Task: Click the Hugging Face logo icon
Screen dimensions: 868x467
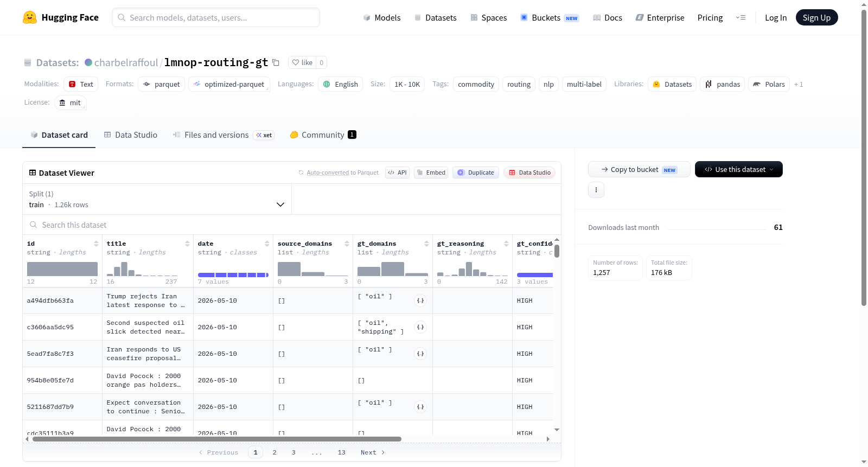Action: point(30,17)
